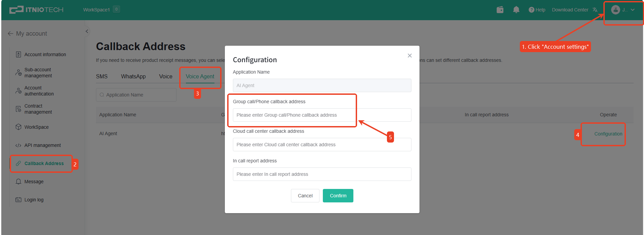Click the My account back arrow
The image size is (644, 235).
(10, 34)
